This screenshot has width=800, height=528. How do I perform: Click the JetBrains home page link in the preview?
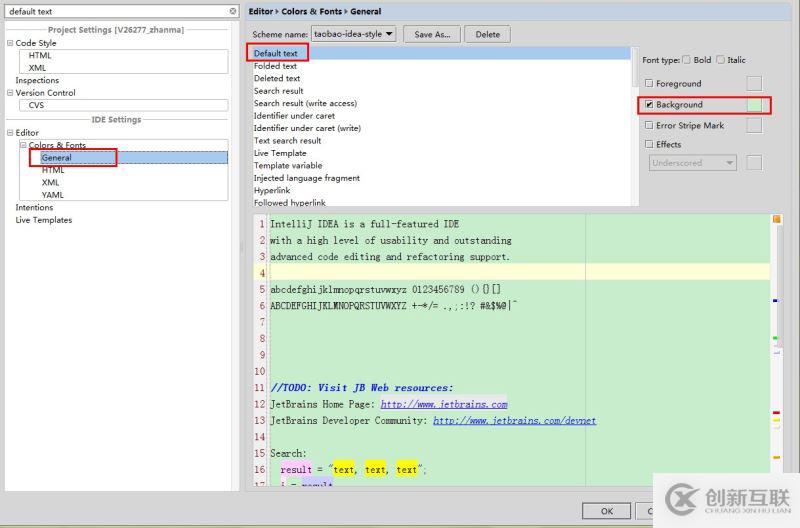(x=443, y=404)
